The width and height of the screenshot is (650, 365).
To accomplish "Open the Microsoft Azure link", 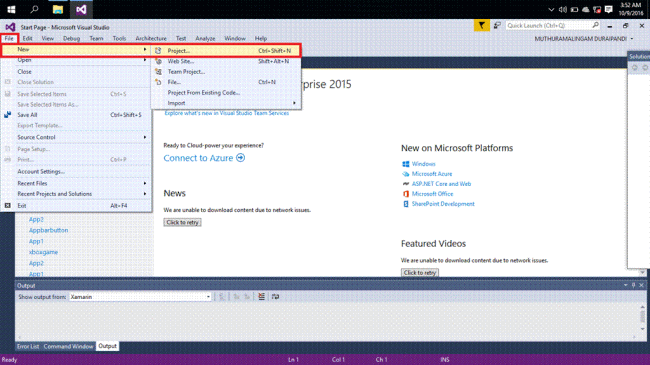I will point(432,174).
